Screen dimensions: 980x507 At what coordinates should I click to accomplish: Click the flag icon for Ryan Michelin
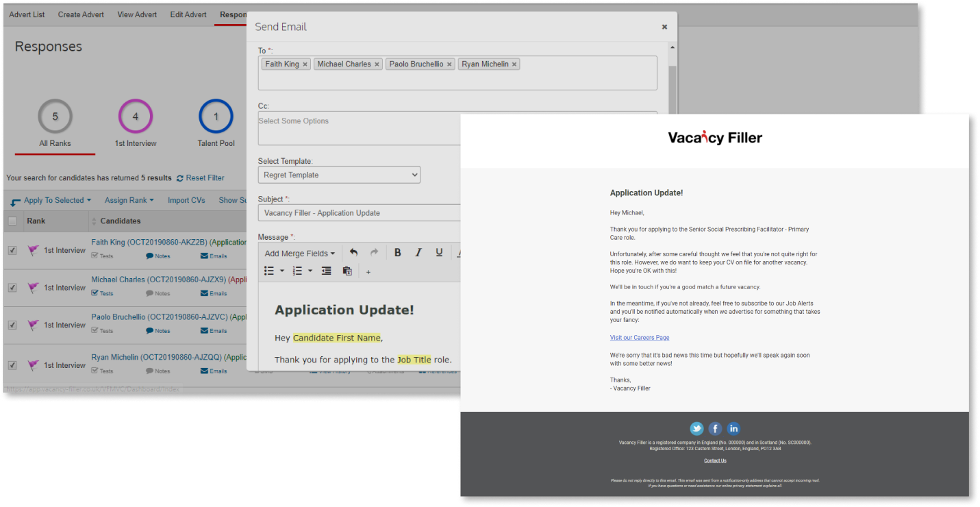pos(33,365)
